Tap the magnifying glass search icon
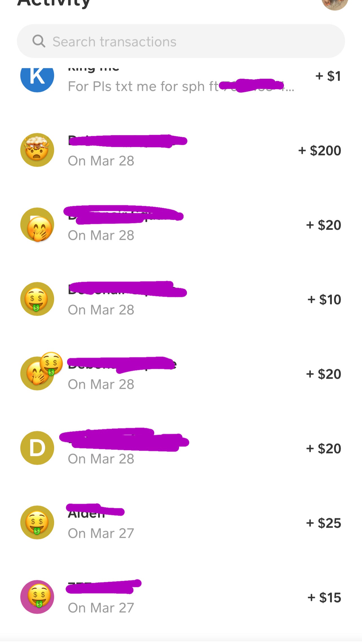This screenshot has width=362, height=644. tap(39, 41)
